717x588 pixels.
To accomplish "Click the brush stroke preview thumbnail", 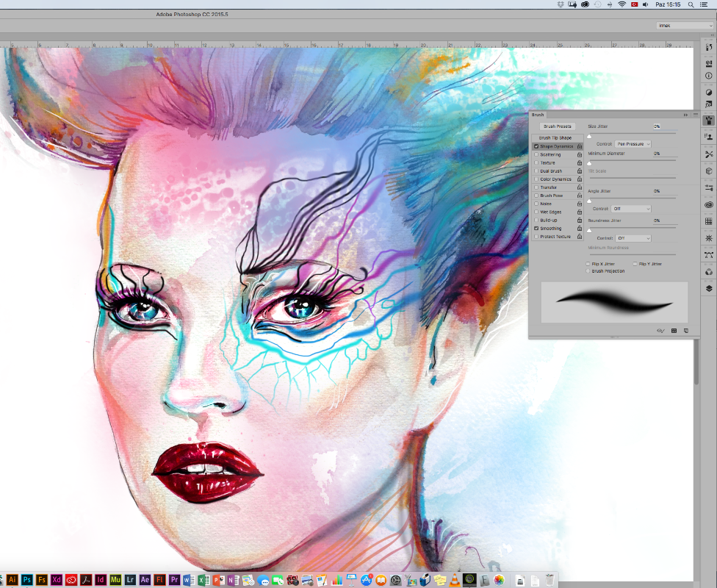I will pyautogui.click(x=614, y=302).
